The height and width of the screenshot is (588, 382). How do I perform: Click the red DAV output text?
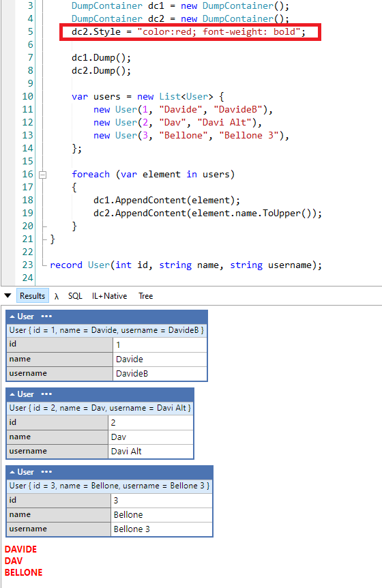click(x=14, y=561)
